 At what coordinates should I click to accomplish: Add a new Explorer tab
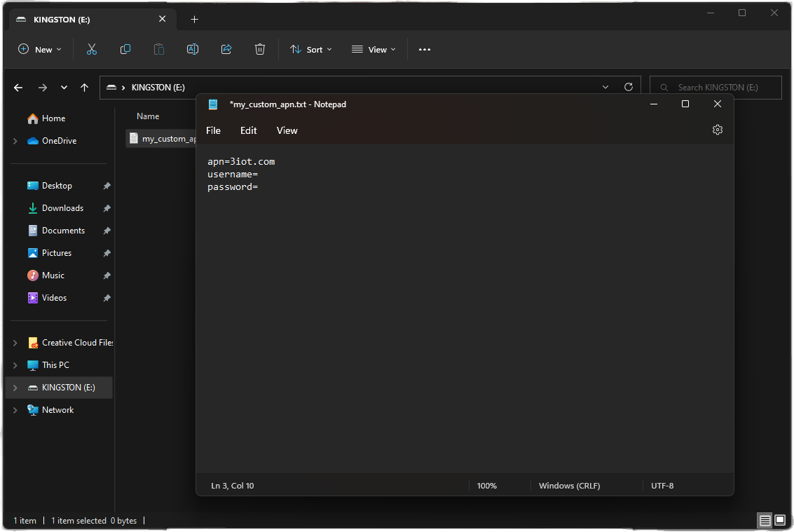pyautogui.click(x=194, y=19)
